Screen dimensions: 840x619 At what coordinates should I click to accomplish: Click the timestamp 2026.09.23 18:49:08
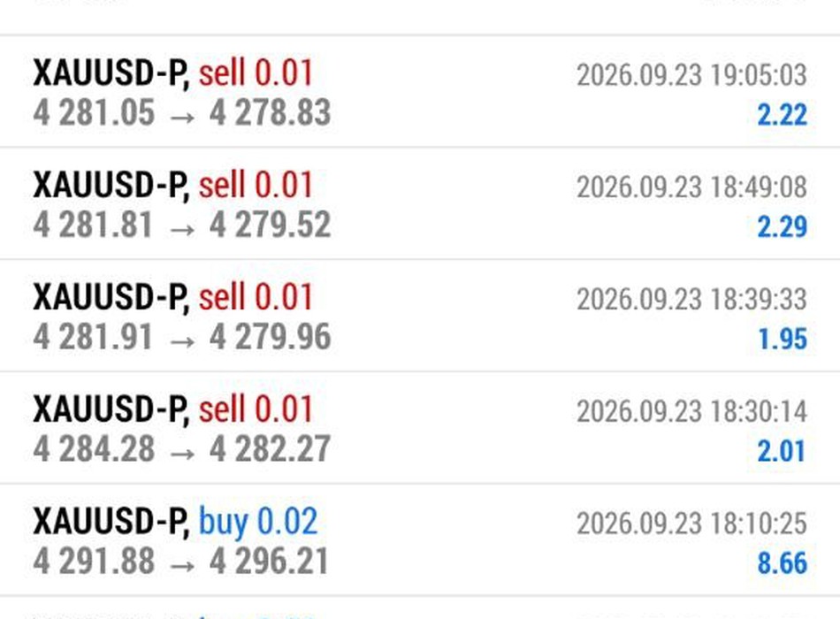pos(691,187)
